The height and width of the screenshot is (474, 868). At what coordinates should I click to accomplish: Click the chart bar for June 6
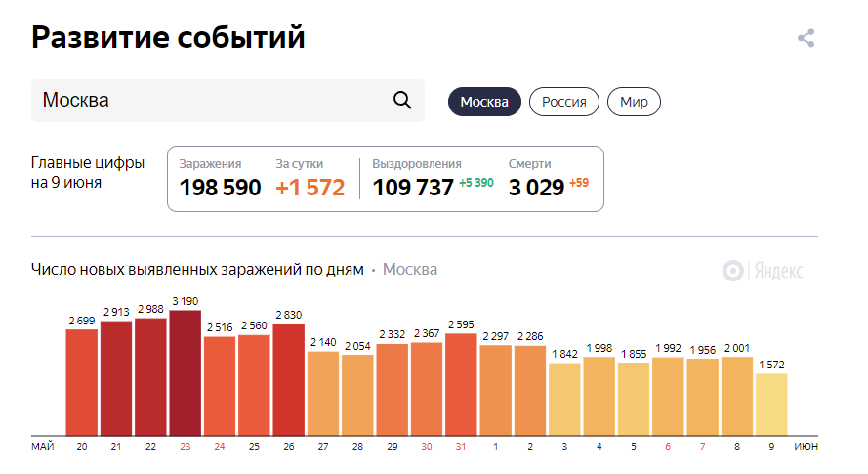pos(668,397)
